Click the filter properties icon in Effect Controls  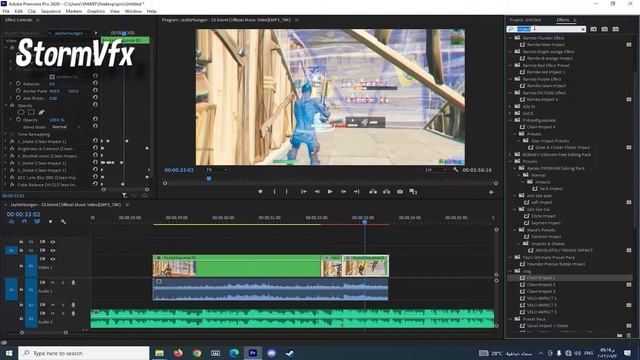pos(124,196)
